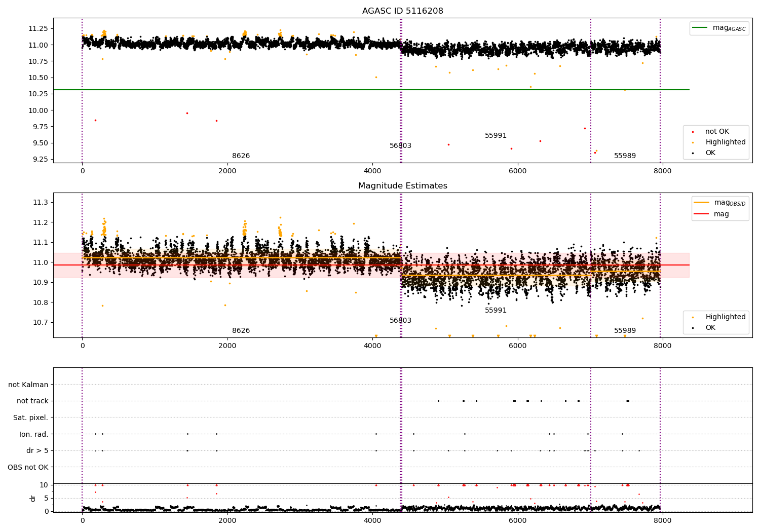Click the 11.2 y-axis tick label

[41, 222]
